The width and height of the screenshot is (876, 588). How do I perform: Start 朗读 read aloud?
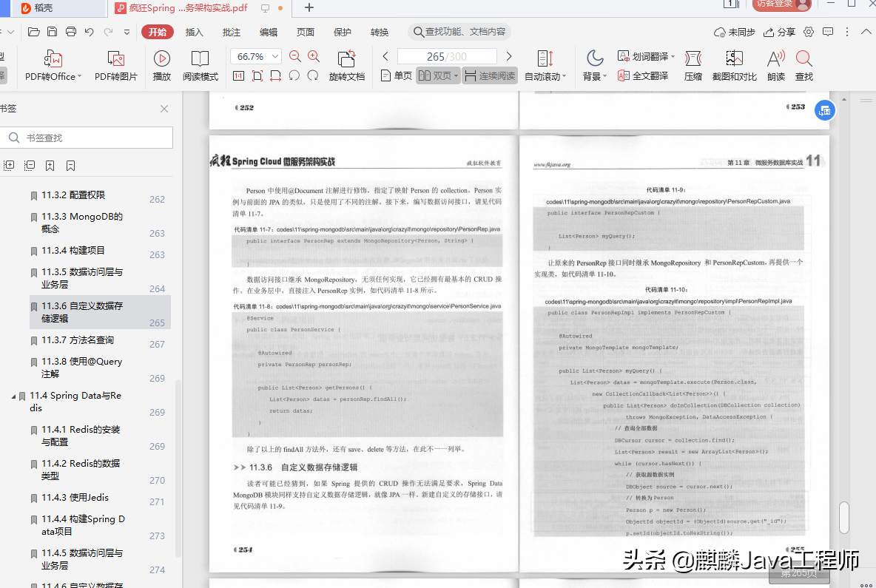pyautogui.click(x=776, y=65)
